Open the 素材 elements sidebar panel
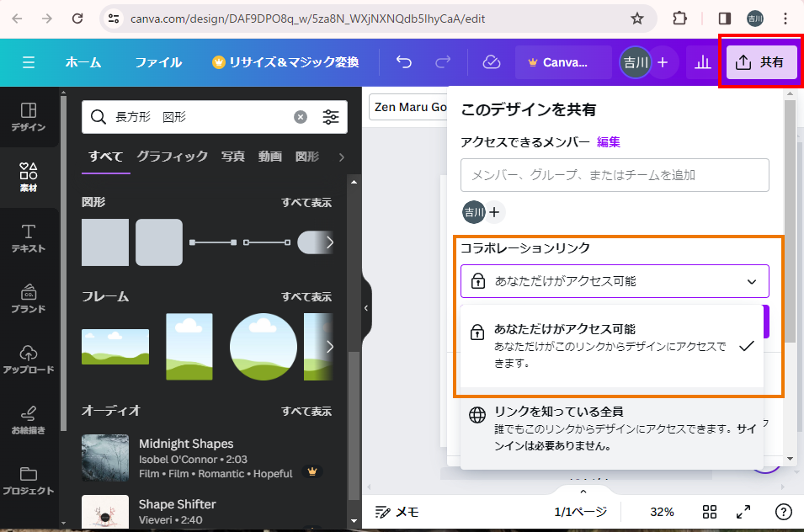Image resolution: width=804 pixels, height=532 pixels. (x=29, y=177)
